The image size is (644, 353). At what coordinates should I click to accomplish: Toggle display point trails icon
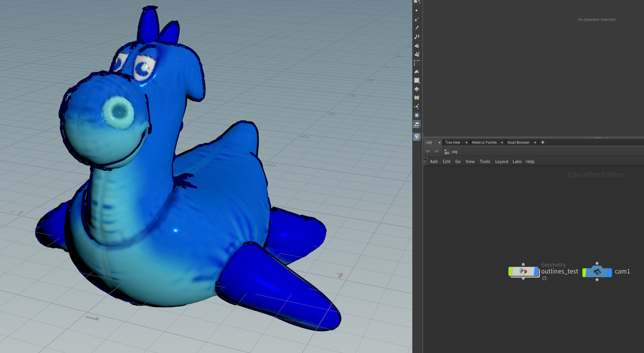417,28
